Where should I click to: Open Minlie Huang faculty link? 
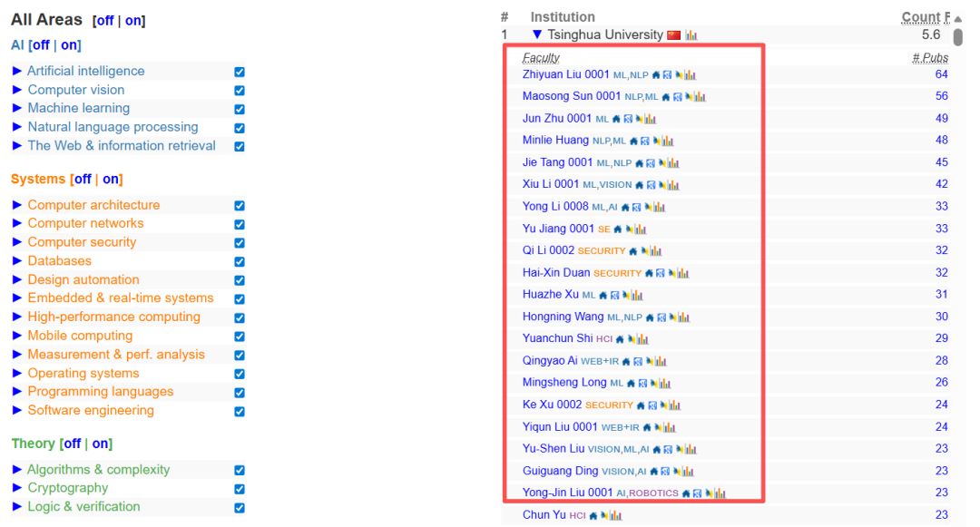point(555,141)
